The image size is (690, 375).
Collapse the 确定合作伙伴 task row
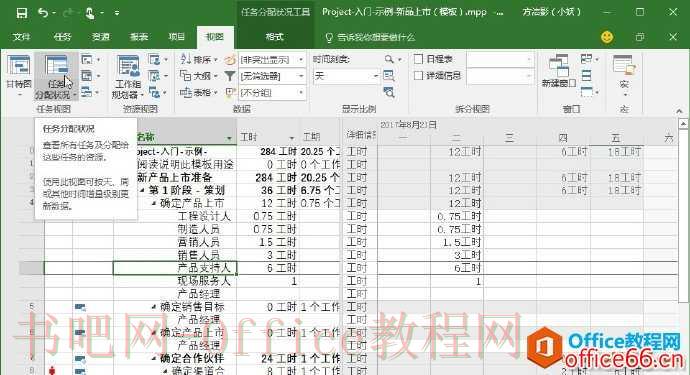(154, 359)
